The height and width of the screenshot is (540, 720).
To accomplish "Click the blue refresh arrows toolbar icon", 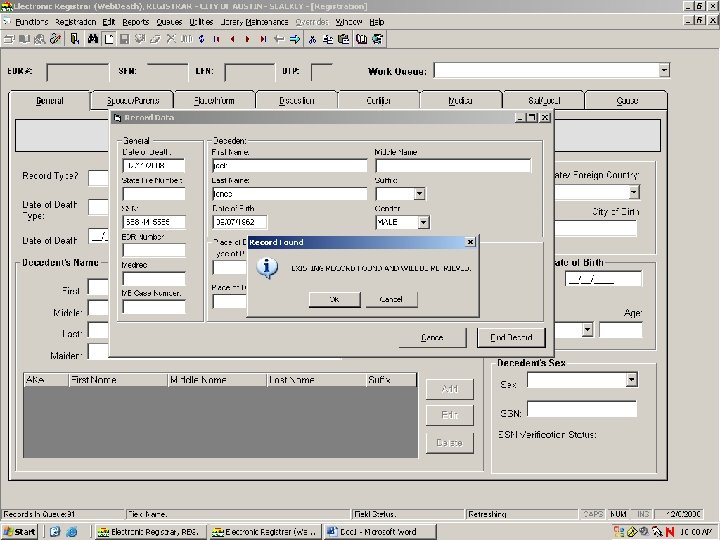I will 202,39.
